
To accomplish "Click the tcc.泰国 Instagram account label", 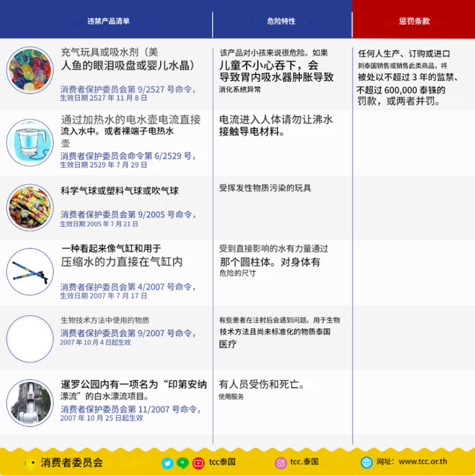I will (305, 462).
